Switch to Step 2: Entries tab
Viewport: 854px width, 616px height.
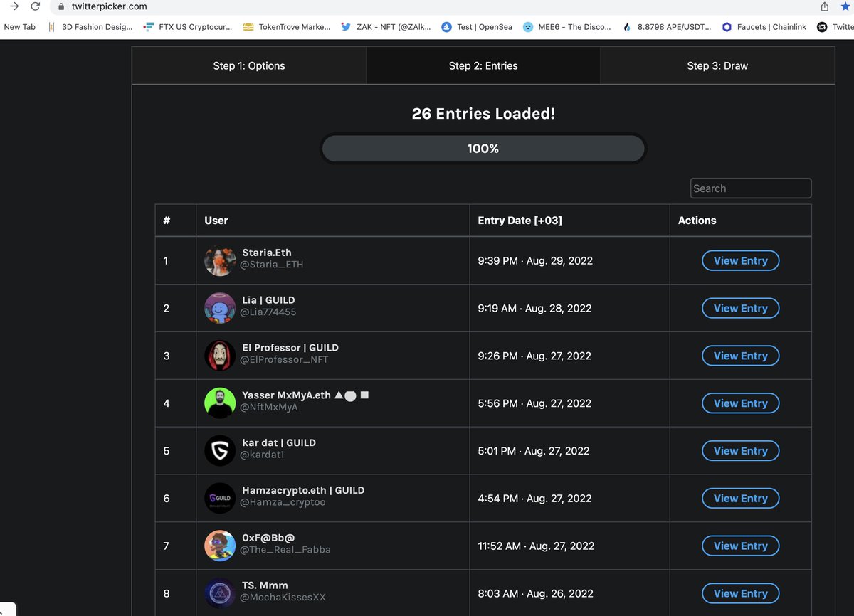483,65
